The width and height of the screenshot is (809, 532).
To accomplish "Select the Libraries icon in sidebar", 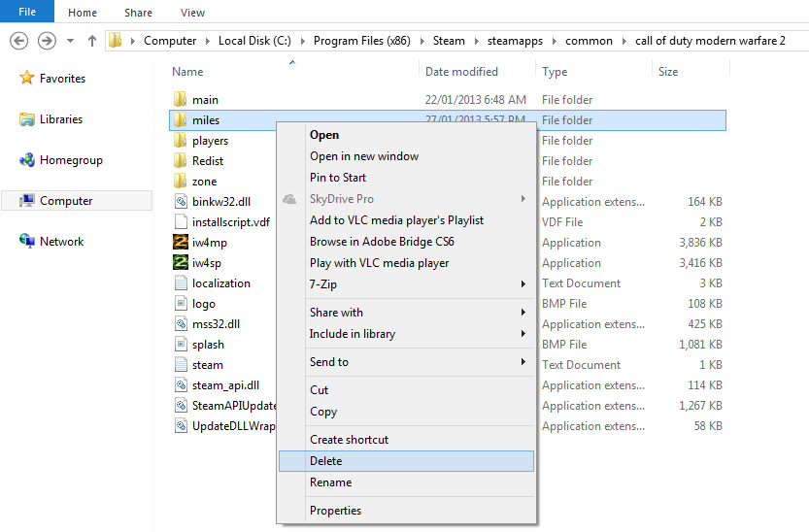I will 27,119.
